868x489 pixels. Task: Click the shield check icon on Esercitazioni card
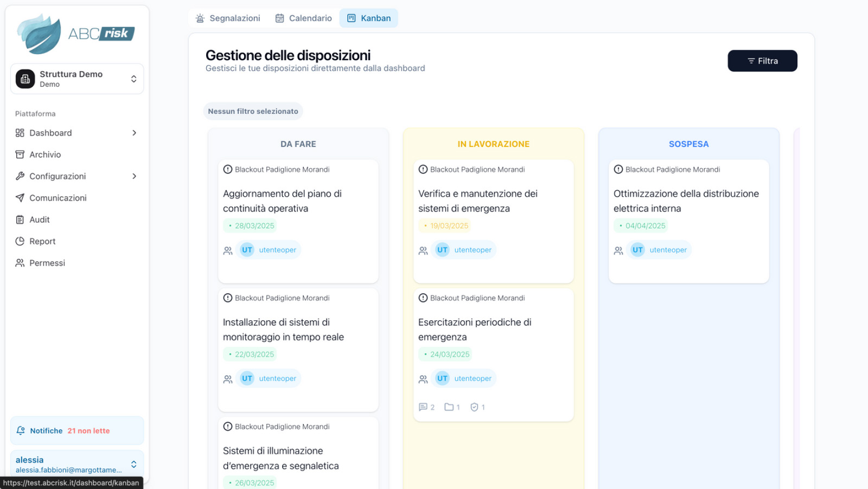tap(474, 407)
